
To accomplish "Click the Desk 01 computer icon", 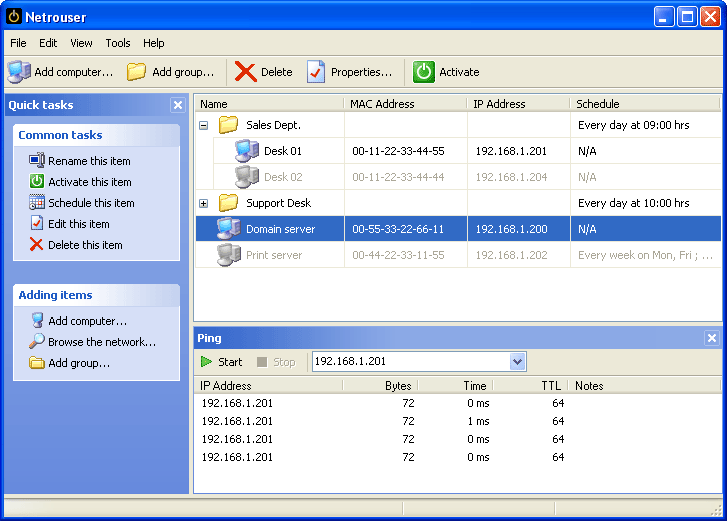I will pyautogui.click(x=246, y=151).
